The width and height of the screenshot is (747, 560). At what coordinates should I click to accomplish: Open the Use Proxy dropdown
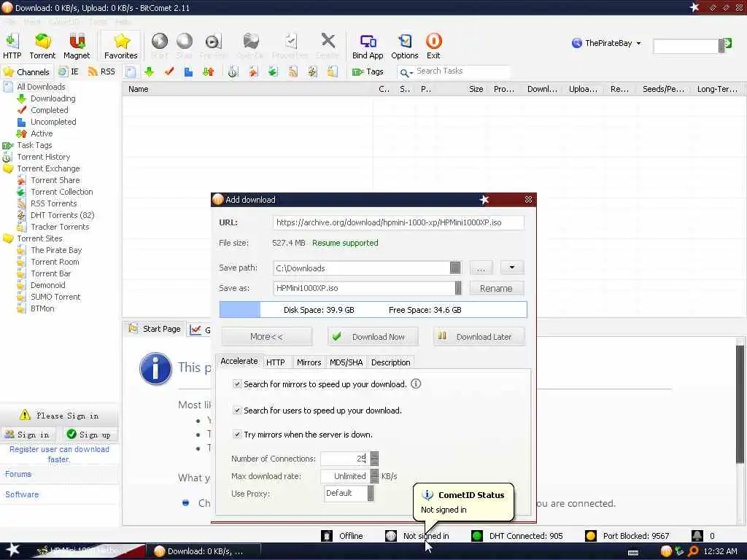[x=371, y=494]
